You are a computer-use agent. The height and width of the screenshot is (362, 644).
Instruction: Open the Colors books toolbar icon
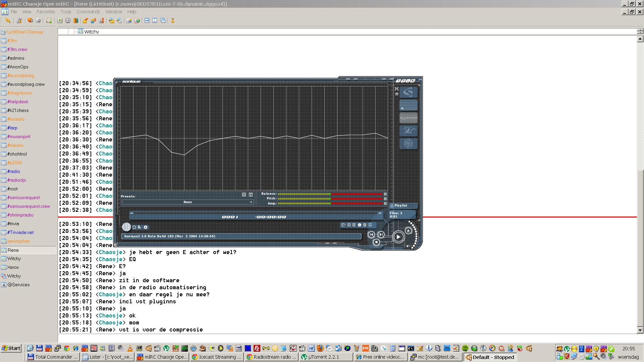(x=76, y=20)
